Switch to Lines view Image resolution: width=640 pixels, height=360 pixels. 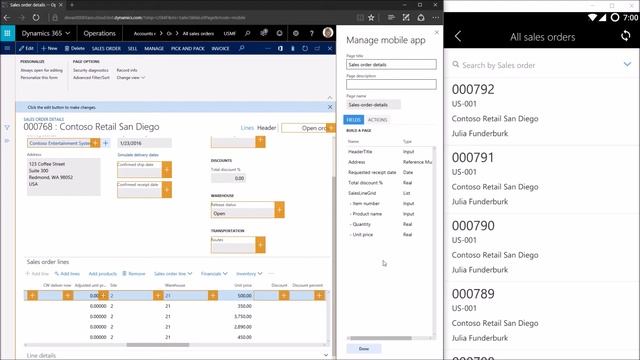point(247,128)
